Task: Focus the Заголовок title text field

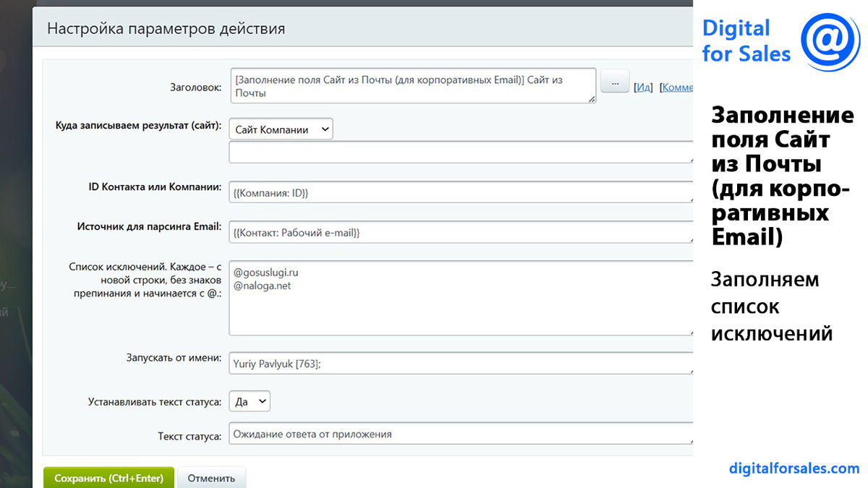Action: click(x=412, y=86)
